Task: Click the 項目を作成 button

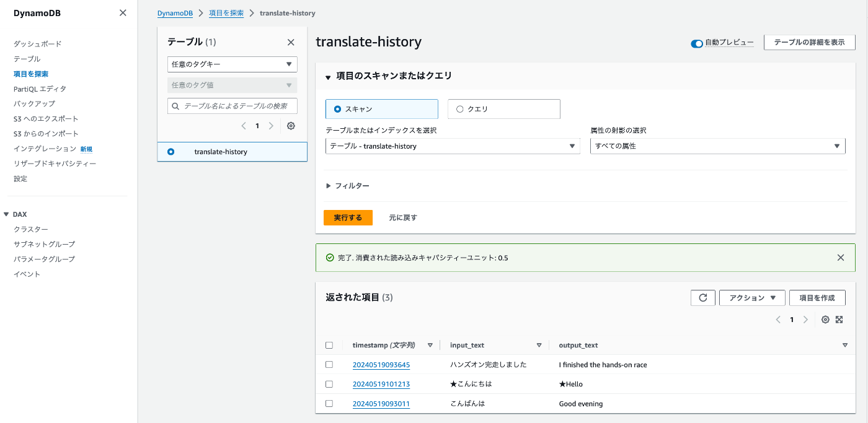Action: pos(817,298)
